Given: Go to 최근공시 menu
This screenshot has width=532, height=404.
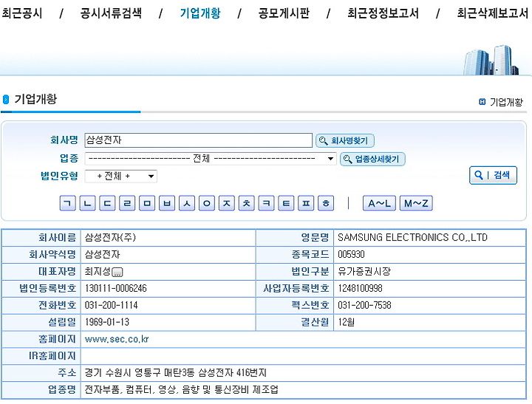Looking at the screenshot, I should pos(21,13).
